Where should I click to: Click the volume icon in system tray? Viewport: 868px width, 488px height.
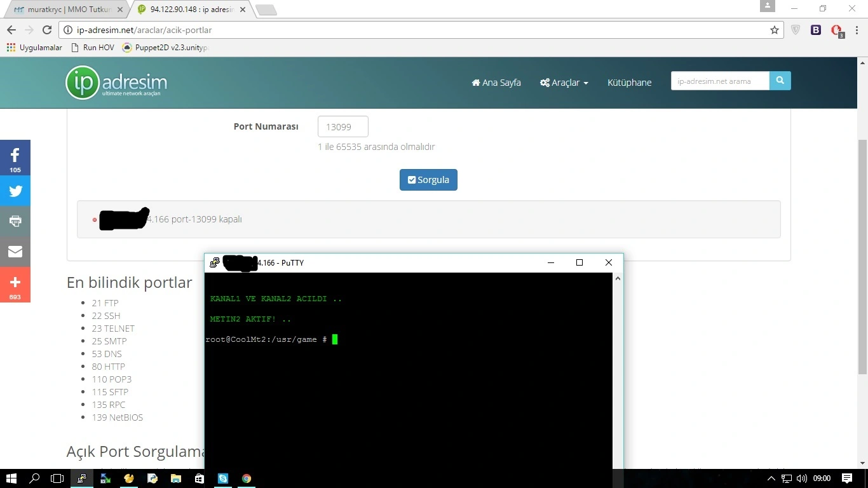(802, 478)
